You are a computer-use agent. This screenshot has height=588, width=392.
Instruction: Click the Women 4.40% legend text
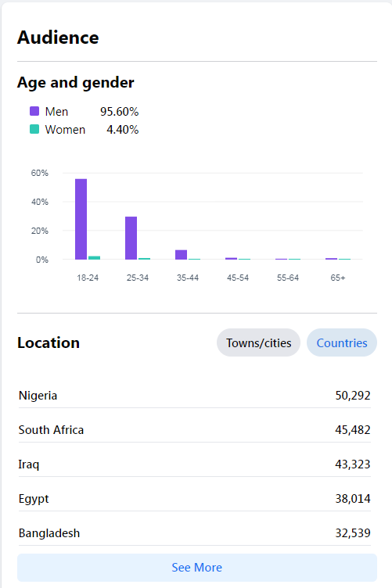click(x=92, y=129)
